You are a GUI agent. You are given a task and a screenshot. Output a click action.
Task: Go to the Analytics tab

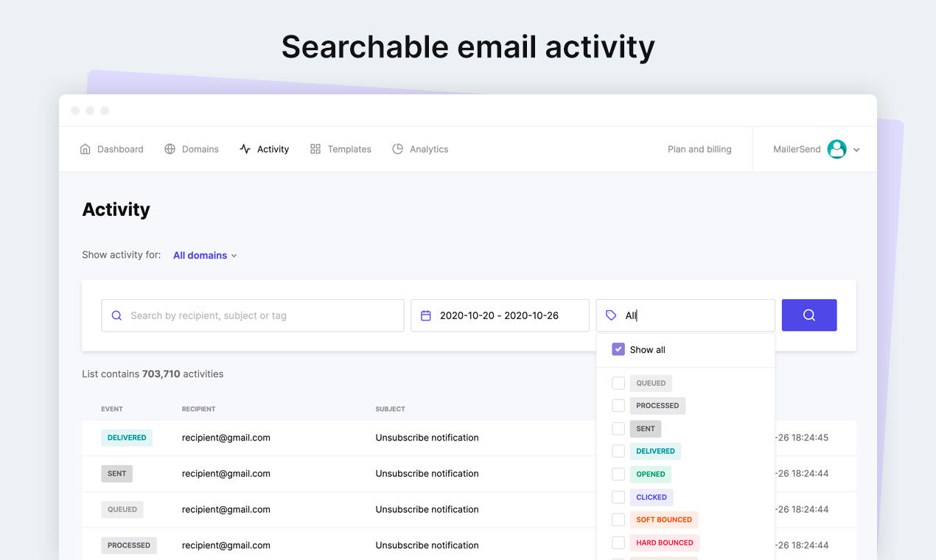coord(428,149)
